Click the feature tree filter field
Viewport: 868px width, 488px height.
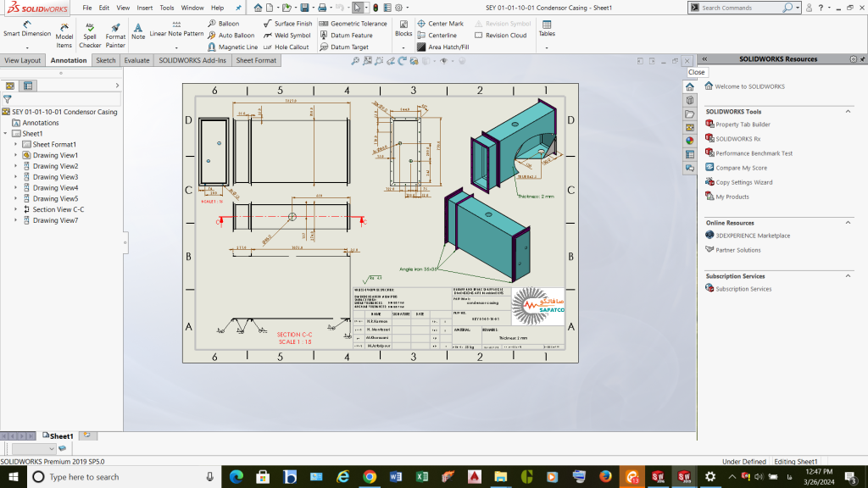click(64, 99)
